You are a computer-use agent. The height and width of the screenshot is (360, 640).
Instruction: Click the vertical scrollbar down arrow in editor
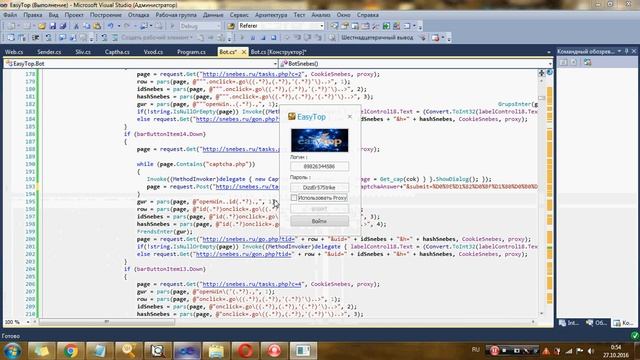[542, 313]
